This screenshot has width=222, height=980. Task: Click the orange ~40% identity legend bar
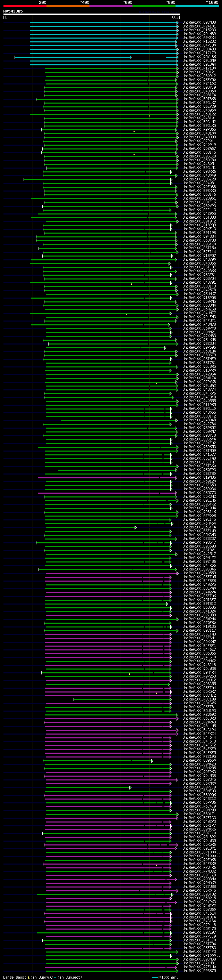click(68, 6)
